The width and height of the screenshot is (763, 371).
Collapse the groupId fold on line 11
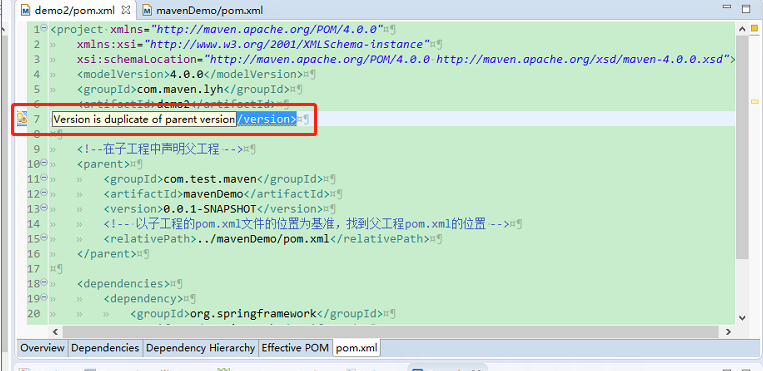44,178
